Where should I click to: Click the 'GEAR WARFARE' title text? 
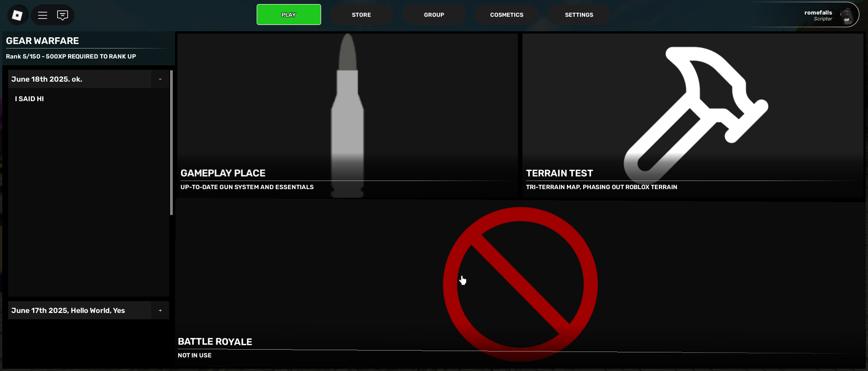pos(43,41)
